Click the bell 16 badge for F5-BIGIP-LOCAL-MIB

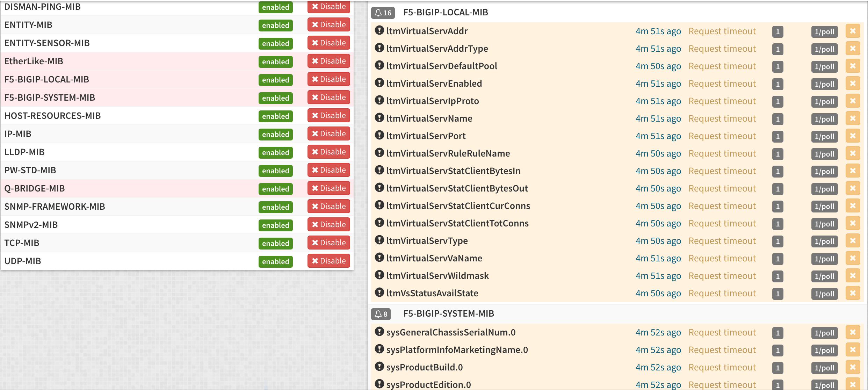point(383,13)
